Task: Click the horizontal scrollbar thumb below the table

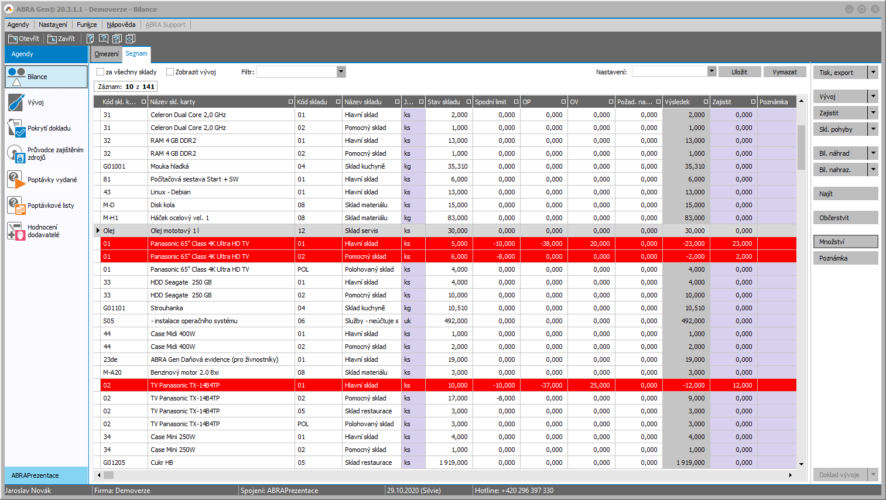Action: (x=108, y=475)
